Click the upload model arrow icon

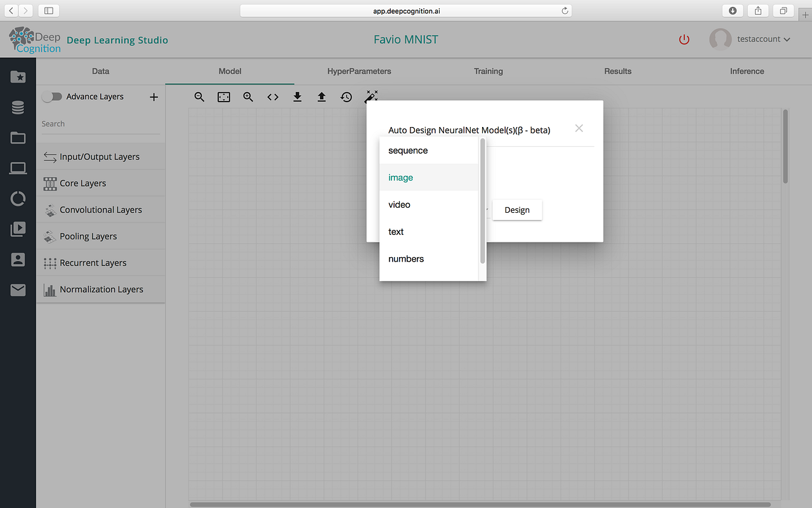[x=322, y=97]
